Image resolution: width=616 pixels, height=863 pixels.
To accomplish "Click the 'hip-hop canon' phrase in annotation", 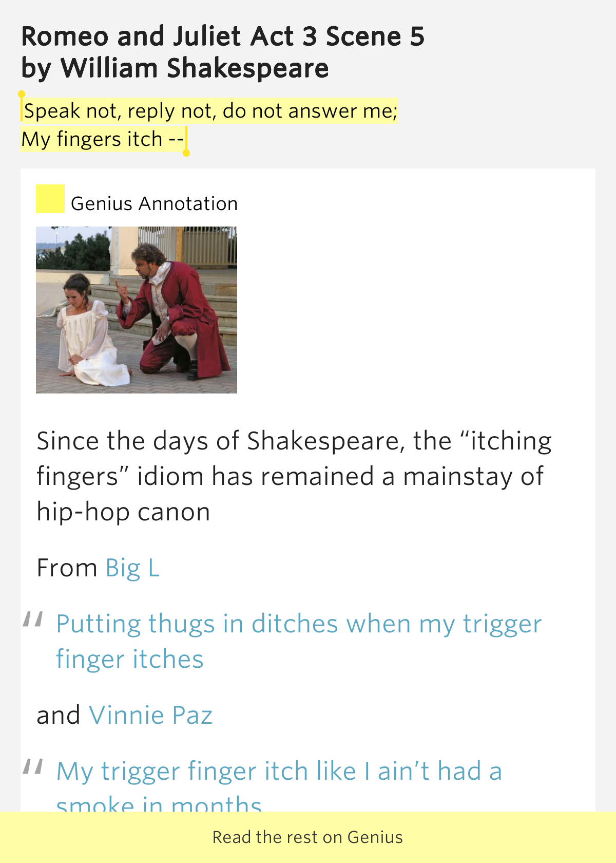I will pyautogui.click(x=123, y=512).
